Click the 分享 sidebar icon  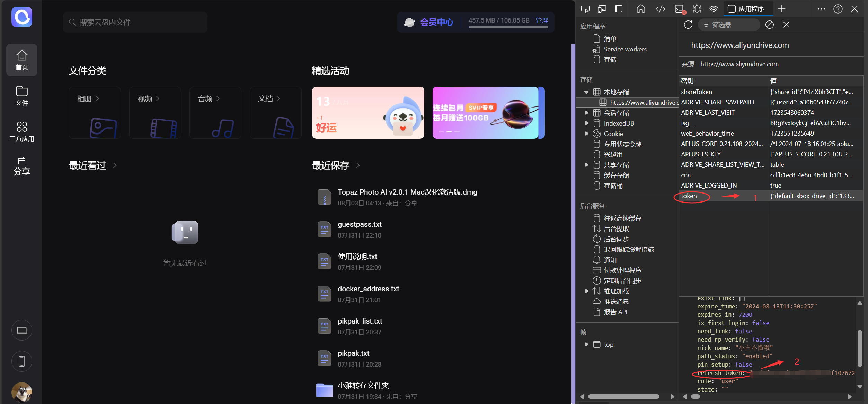coord(21,166)
